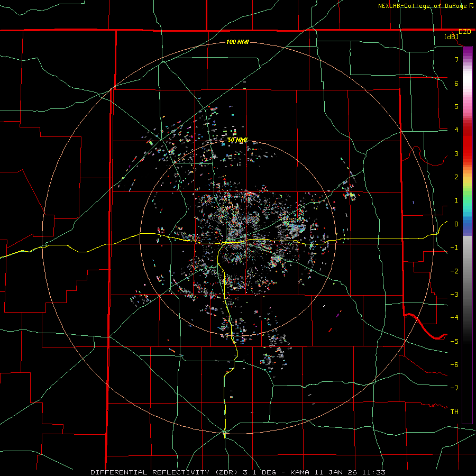476x476 pixels.
Task: Click the '-4' value on the color scale
Action: click(454, 318)
